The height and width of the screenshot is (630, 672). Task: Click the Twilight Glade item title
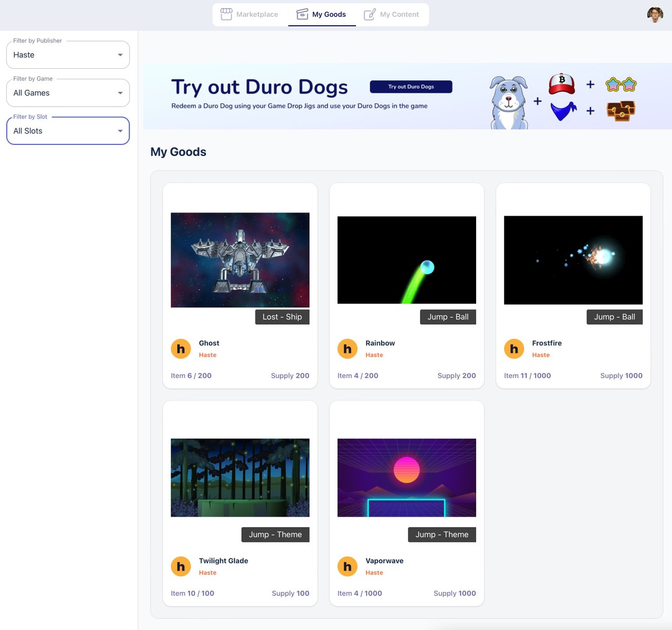[224, 561]
